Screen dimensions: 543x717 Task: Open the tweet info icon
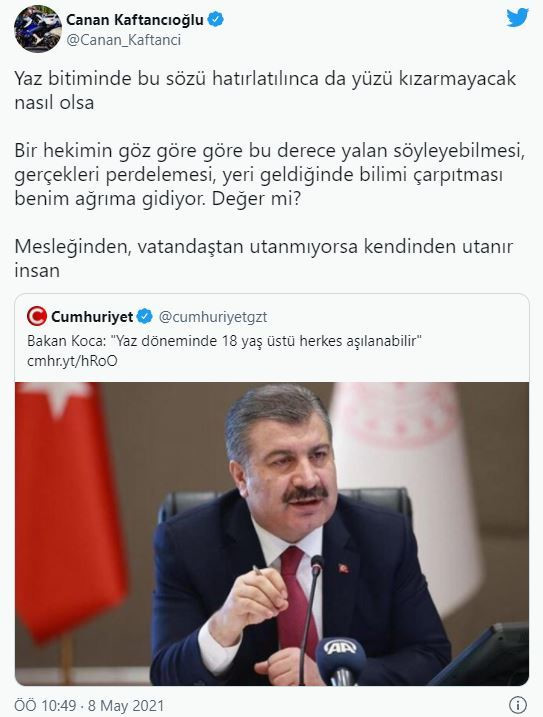click(518, 704)
